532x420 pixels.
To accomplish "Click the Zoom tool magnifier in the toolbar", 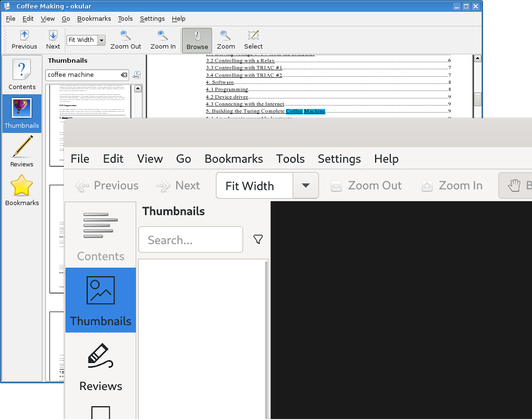I will 226,40.
